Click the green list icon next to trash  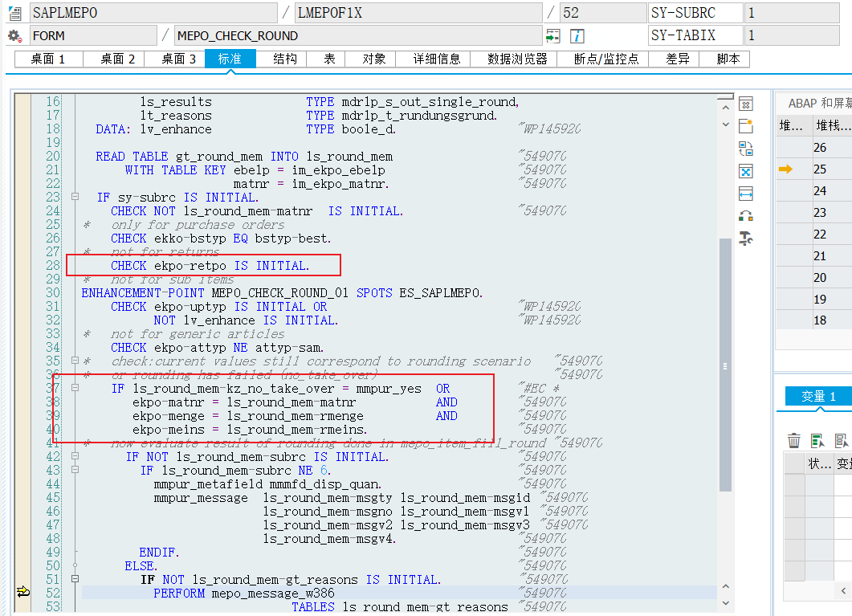(817, 440)
